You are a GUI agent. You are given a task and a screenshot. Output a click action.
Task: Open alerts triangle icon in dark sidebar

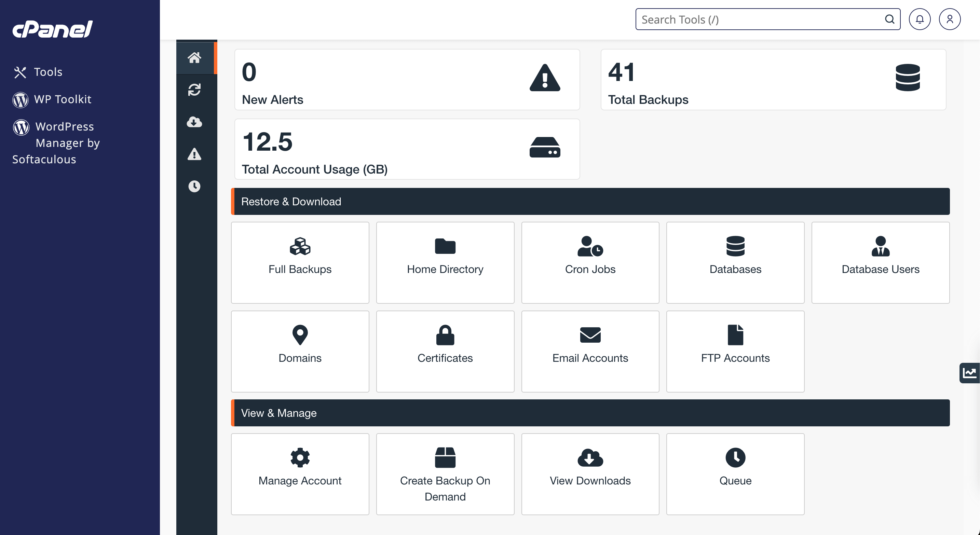click(x=194, y=154)
